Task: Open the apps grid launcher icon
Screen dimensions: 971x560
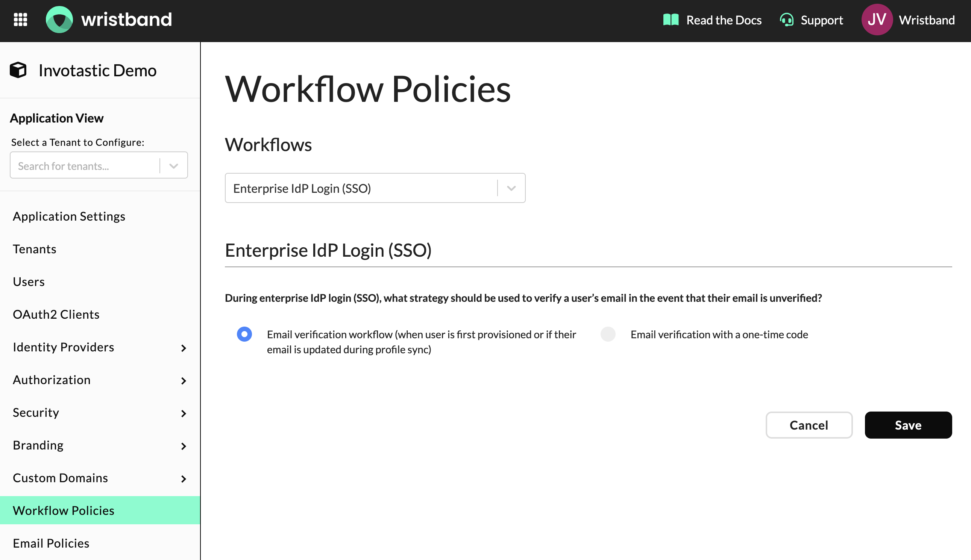Action: click(x=20, y=20)
